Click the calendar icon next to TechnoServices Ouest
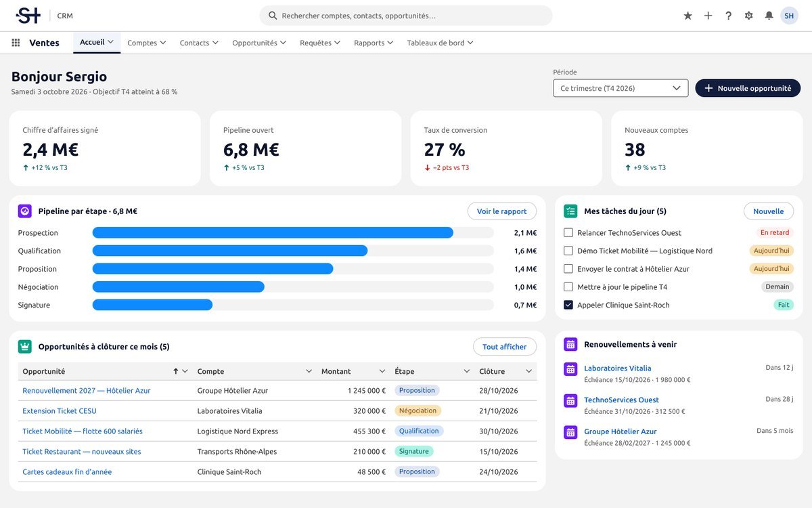The width and height of the screenshot is (812, 508). click(x=570, y=400)
